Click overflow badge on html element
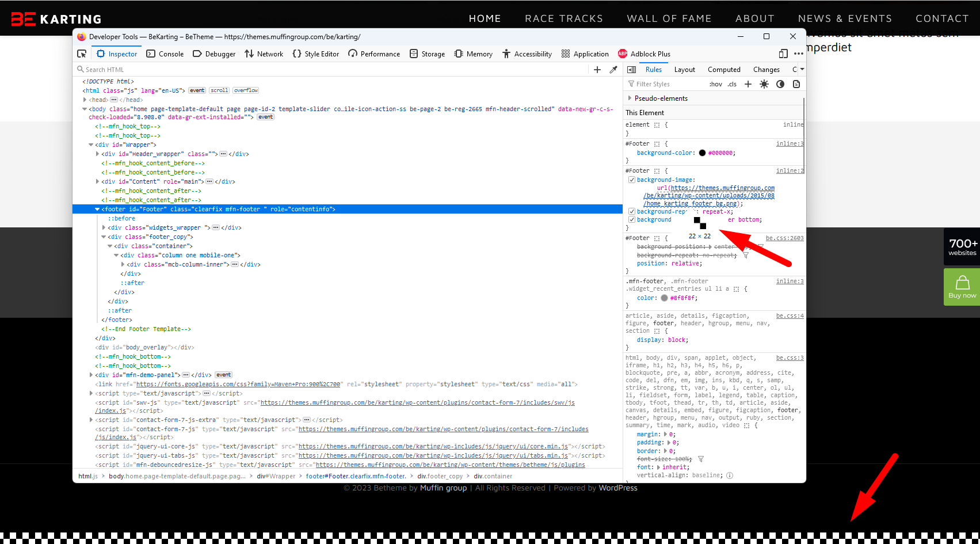The height and width of the screenshot is (544, 980). point(246,90)
